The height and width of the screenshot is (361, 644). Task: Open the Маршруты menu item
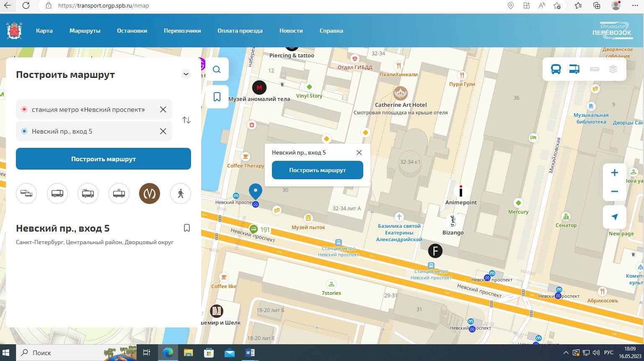tap(85, 31)
